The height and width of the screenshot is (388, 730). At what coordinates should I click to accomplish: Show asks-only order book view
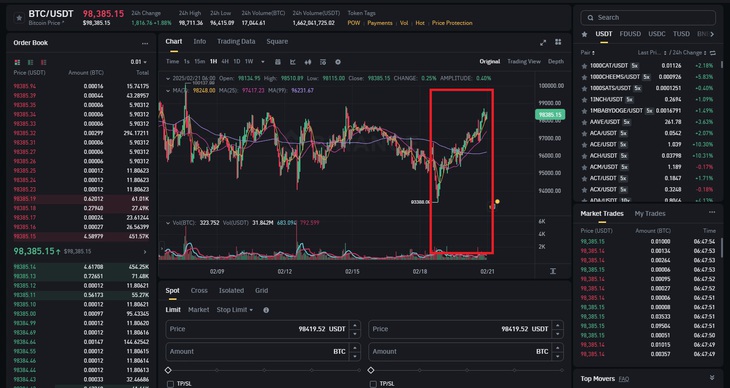point(43,62)
